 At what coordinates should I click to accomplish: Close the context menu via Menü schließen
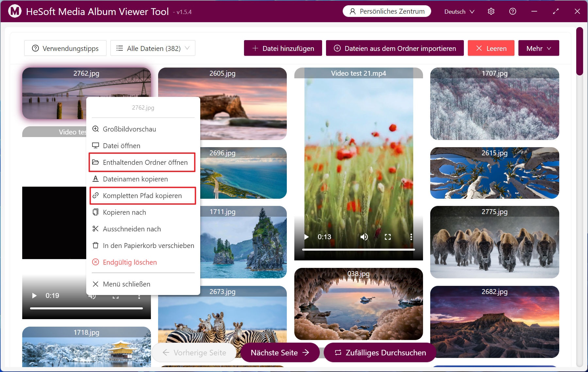point(143,284)
